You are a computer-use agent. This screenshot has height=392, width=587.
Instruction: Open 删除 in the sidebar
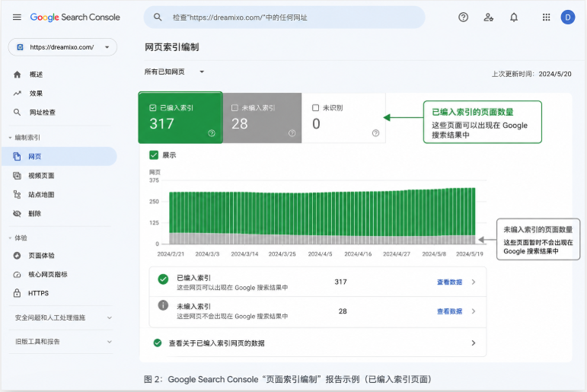click(x=35, y=213)
